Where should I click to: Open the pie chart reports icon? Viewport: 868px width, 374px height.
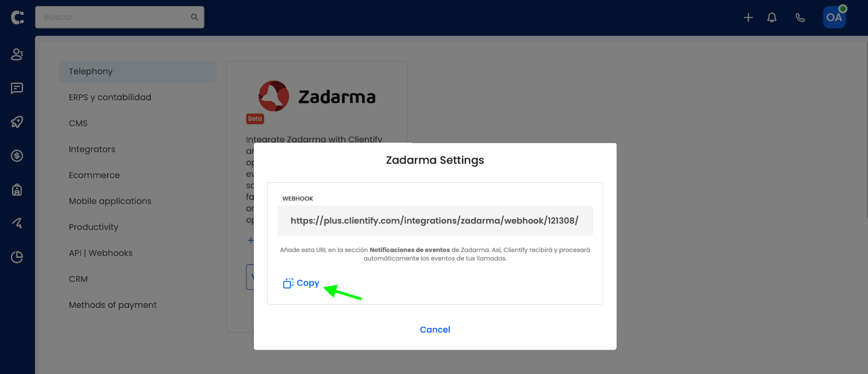click(x=17, y=257)
